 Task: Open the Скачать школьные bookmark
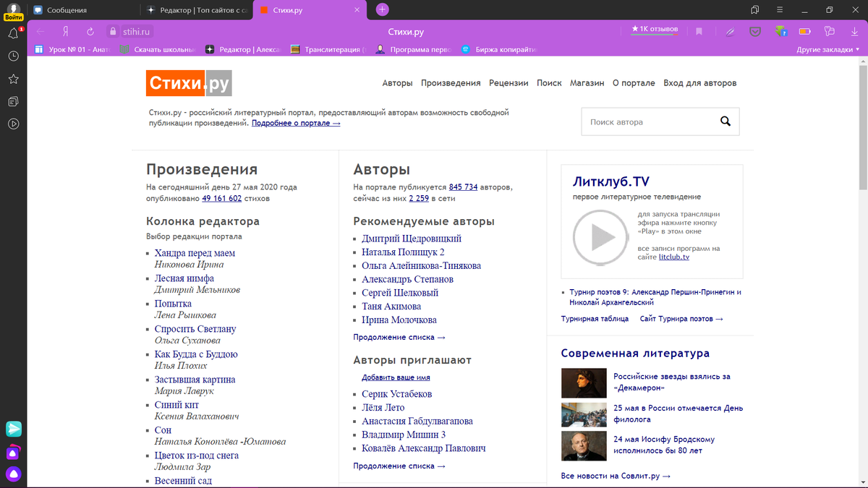(x=158, y=50)
